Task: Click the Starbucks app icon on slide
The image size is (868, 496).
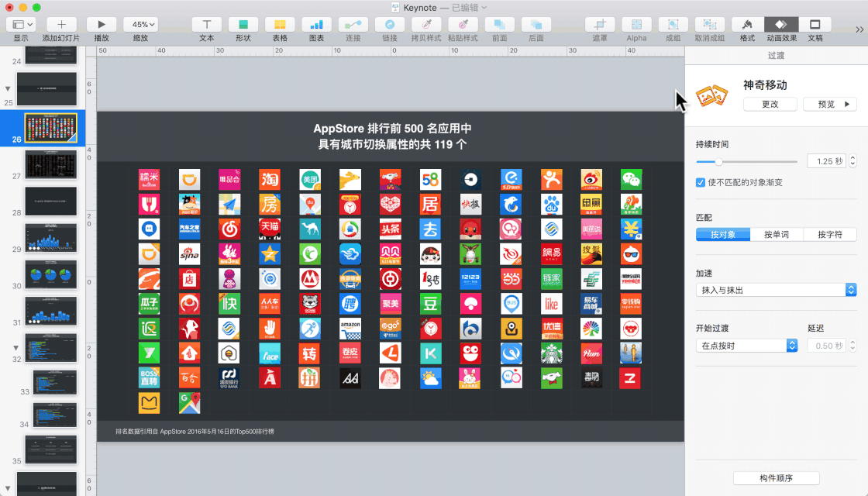Action: click(x=551, y=353)
